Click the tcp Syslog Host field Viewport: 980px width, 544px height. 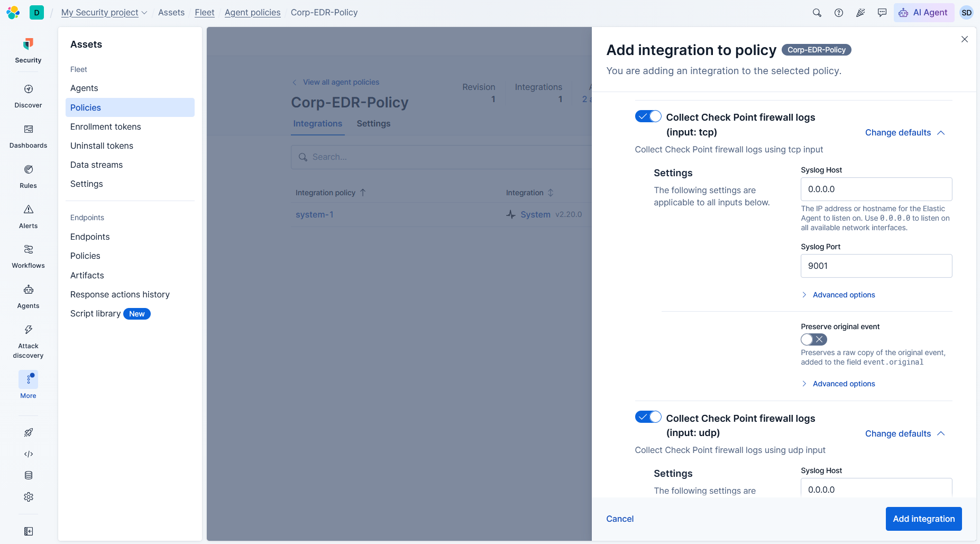coord(876,189)
